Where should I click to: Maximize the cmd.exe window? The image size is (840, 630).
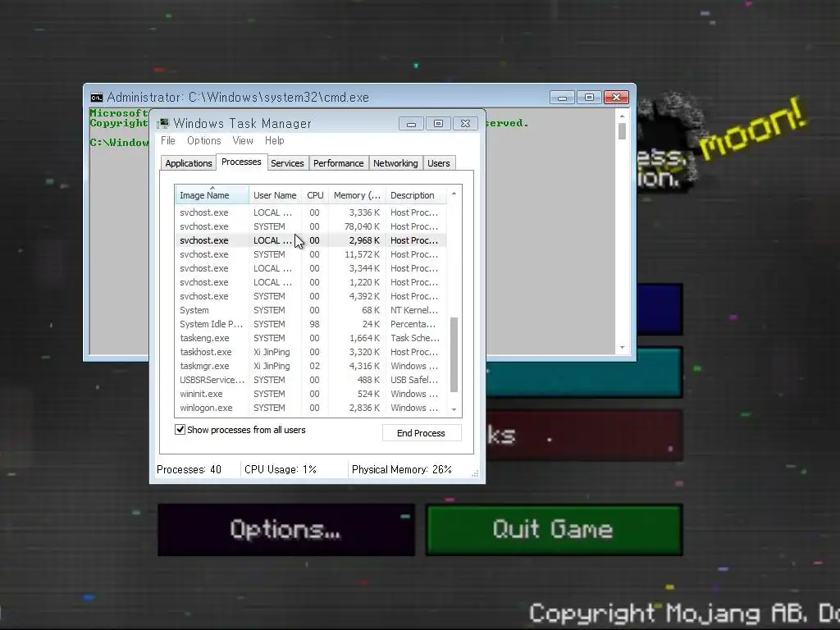coord(589,98)
